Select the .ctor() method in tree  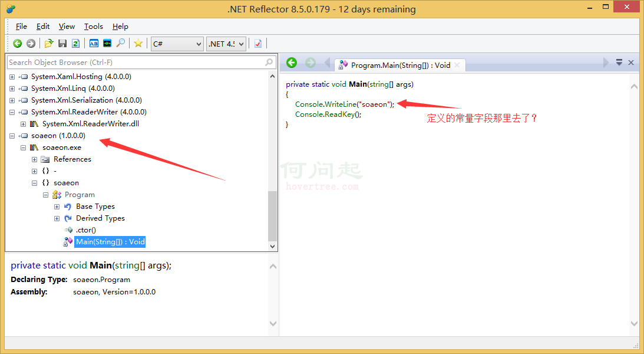pos(86,230)
